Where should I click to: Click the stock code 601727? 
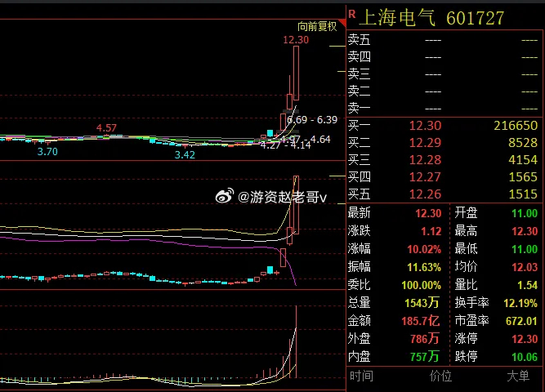pos(475,19)
